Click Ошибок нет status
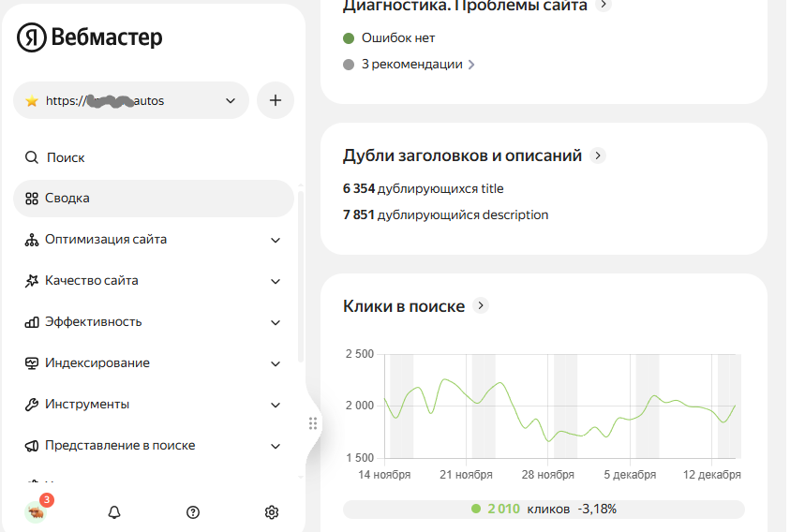Screen dimensions: 790x532 398,38
